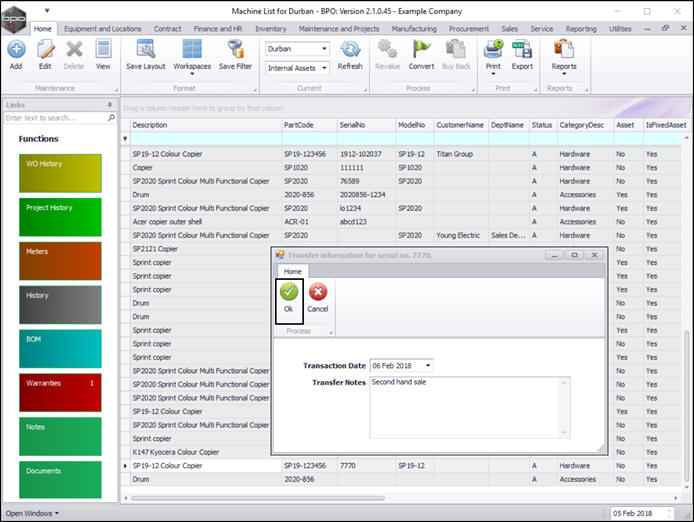Open the Transaction Date picker dropdown

tap(427, 366)
